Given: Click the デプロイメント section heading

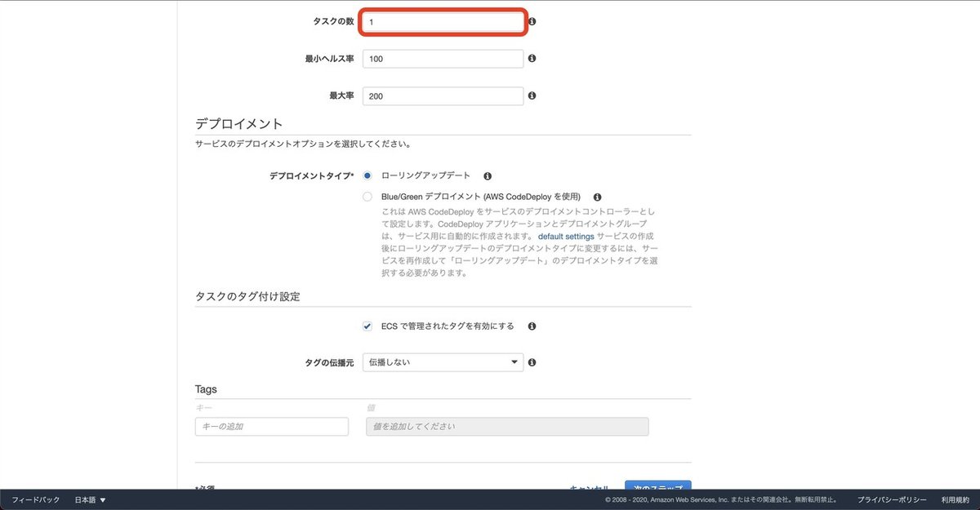Looking at the screenshot, I should coord(239,124).
